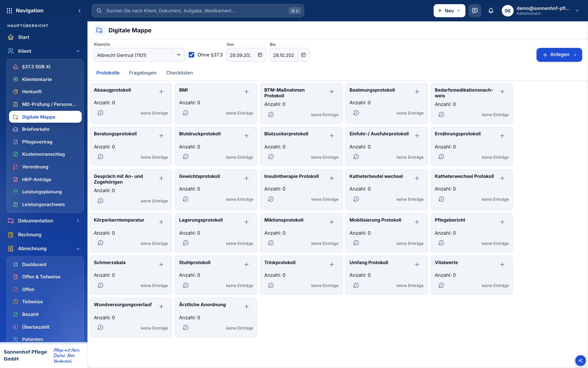Switch to the Checklisten tab
The height and width of the screenshot is (368, 588).
click(180, 73)
